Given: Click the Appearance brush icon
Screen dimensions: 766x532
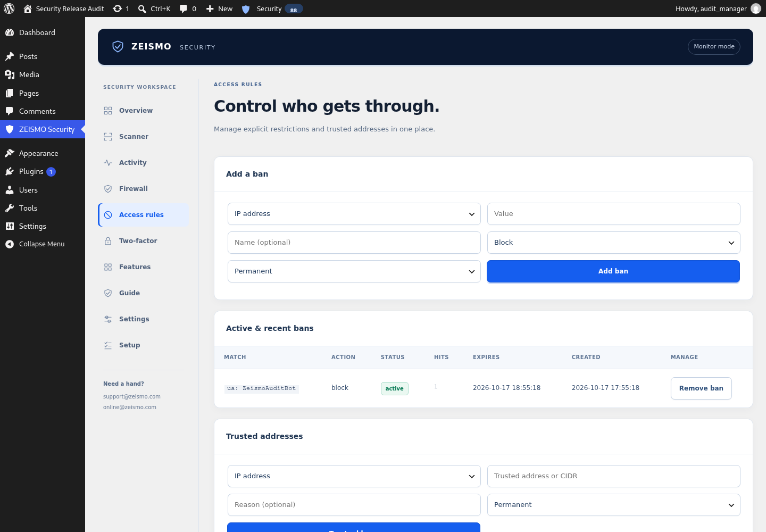Looking at the screenshot, I should [10, 153].
